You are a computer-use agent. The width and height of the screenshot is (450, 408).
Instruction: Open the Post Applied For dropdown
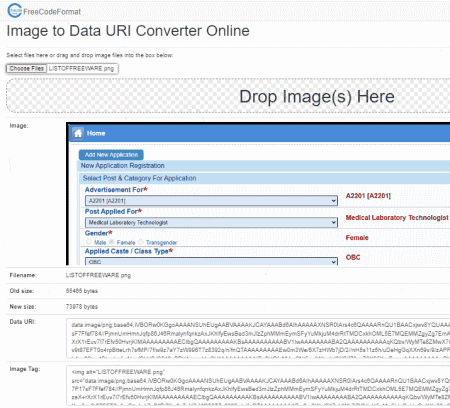pos(211,223)
